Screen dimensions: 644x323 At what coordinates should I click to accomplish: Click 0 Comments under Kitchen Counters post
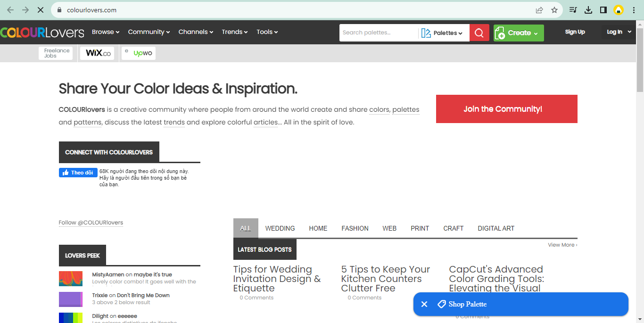point(364,298)
